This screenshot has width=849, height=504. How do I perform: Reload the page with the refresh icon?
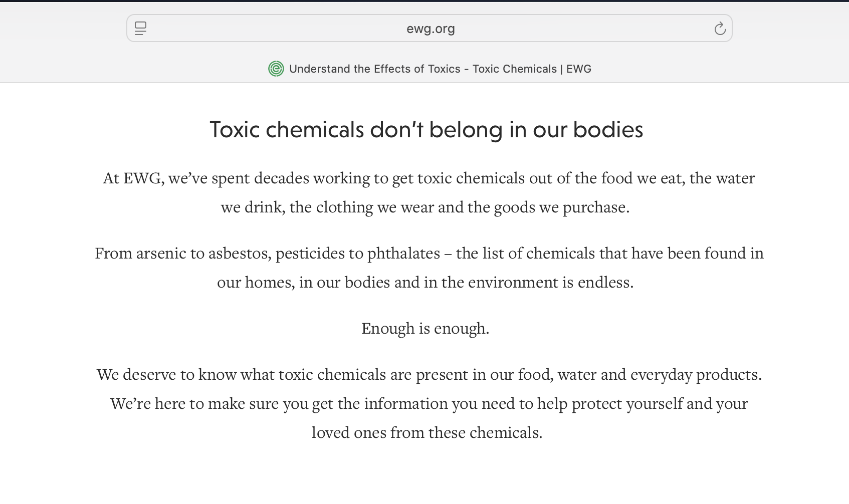click(720, 29)
